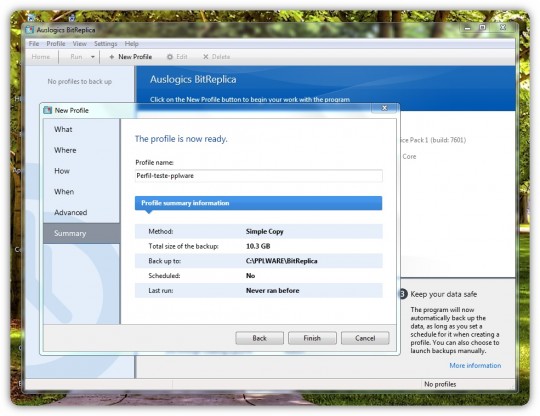Click the Cancel button
The image size is (540, 416).
(x=365, y=338)
